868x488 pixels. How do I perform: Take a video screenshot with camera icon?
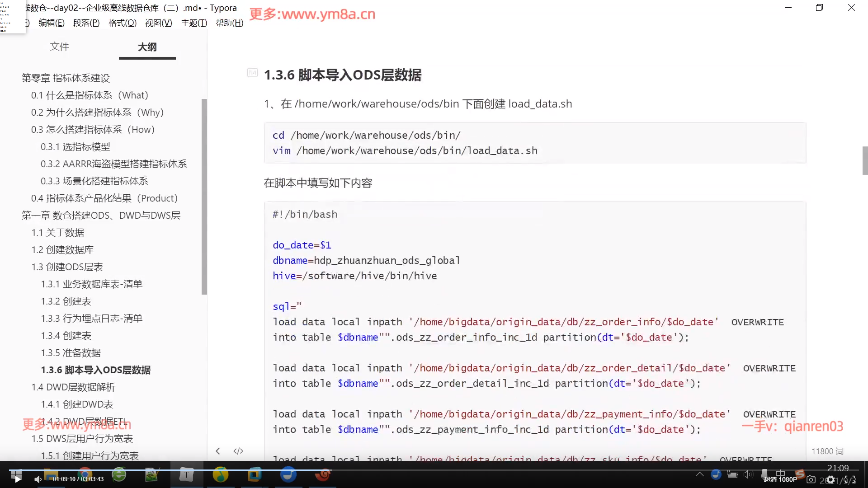coord(811,479)
